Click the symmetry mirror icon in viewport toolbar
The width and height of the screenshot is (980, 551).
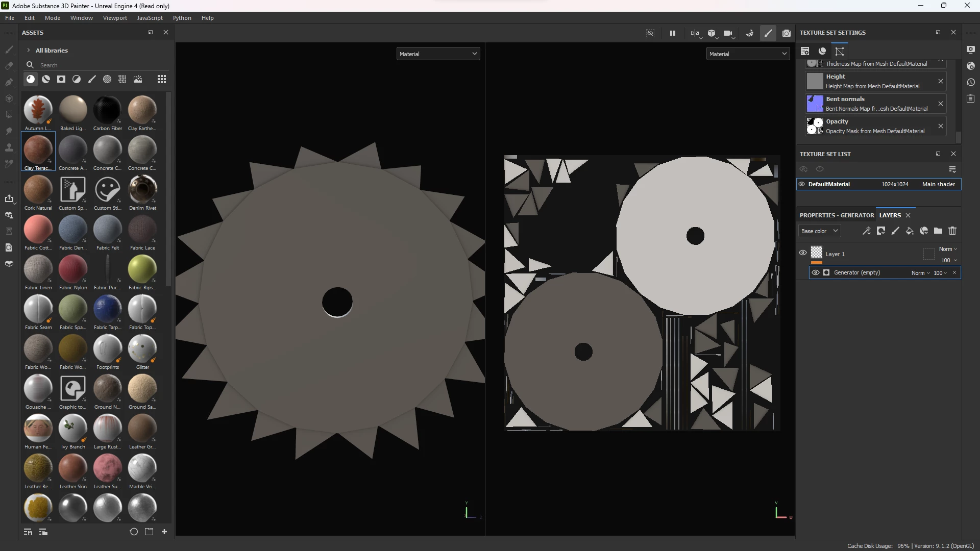(694, 33)
